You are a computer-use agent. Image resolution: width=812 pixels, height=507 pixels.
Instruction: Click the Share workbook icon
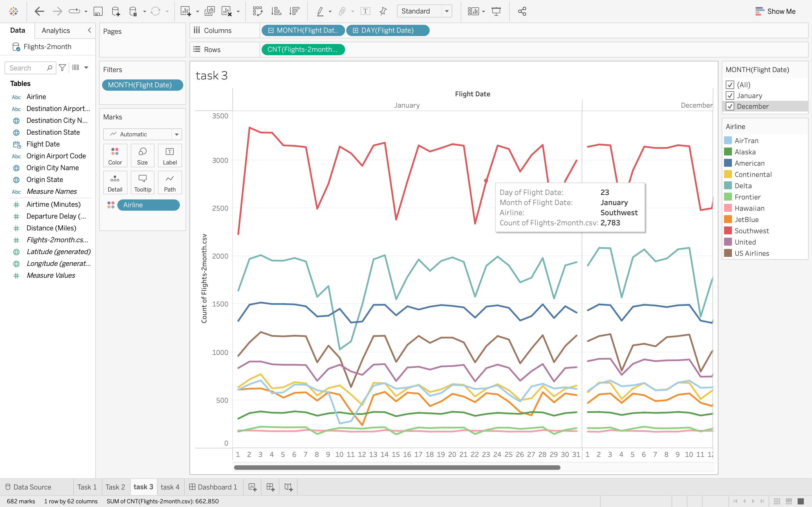tap(522, 11)
